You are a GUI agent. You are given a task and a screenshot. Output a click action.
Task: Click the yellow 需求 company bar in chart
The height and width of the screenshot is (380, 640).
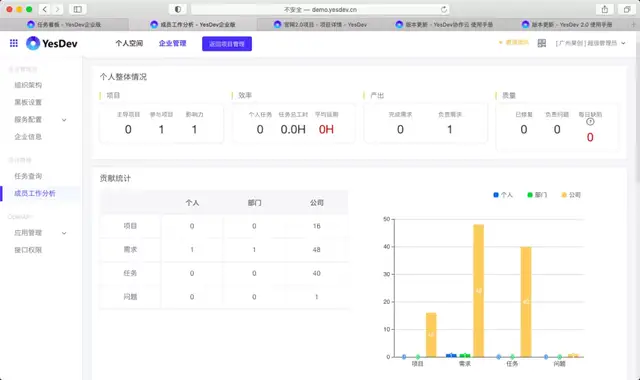click(x=478, y=291)
